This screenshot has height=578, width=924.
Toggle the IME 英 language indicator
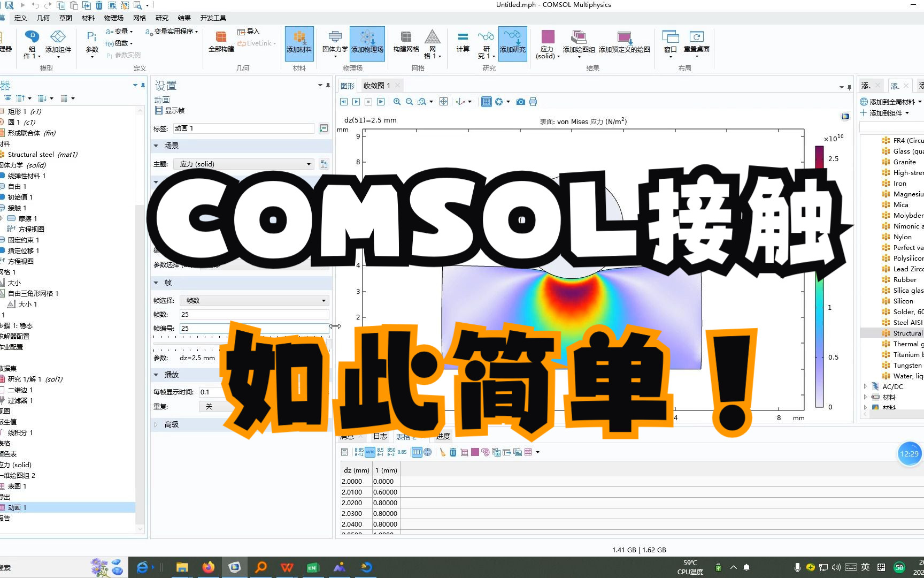(x=865, y=567)
